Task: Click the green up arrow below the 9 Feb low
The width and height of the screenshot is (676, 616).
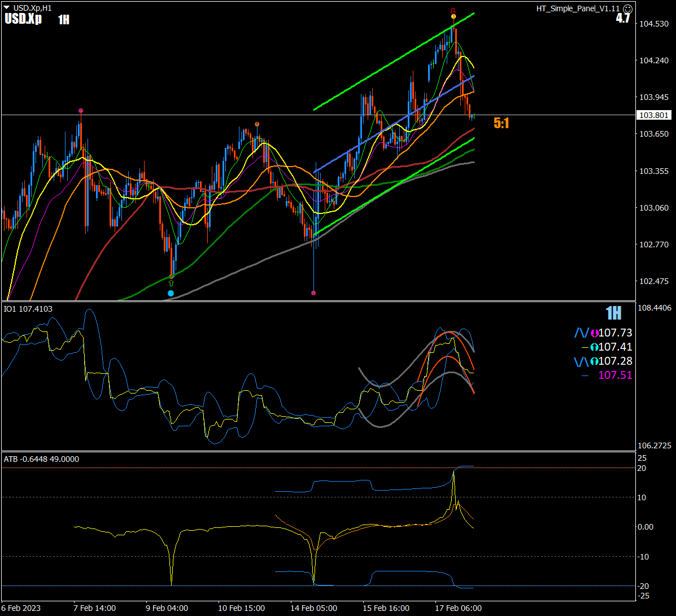Action: pyautogui.click(x=171, y=283)
